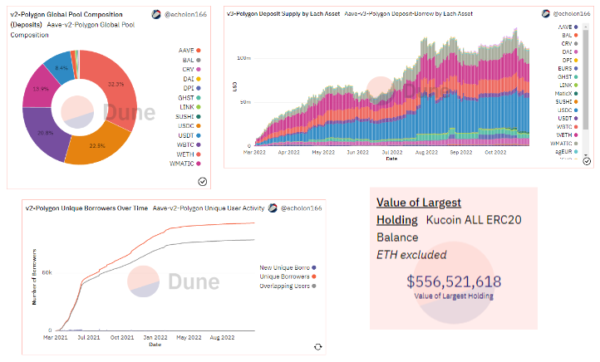Viewport: 600px width, 362px height.
Task: Toggle agEUR series in the Deposit Supply legend
Action: pos(567,152)
